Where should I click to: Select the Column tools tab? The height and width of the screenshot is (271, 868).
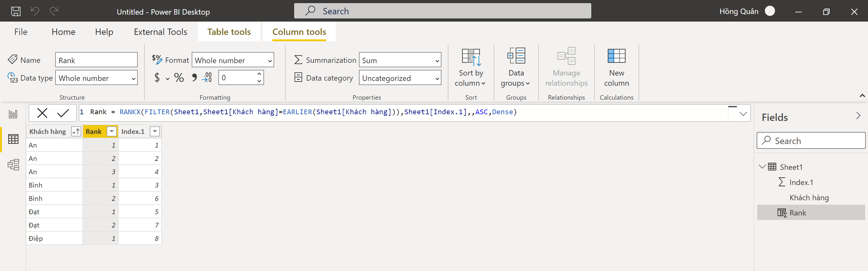click(x=299, y=32)
